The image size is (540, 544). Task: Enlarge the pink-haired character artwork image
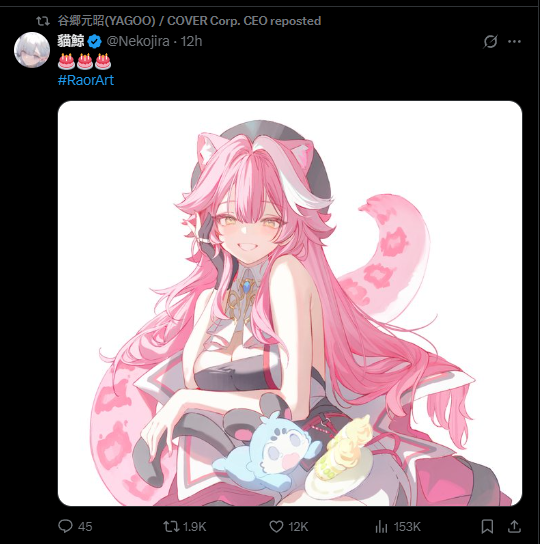(290, 303)
